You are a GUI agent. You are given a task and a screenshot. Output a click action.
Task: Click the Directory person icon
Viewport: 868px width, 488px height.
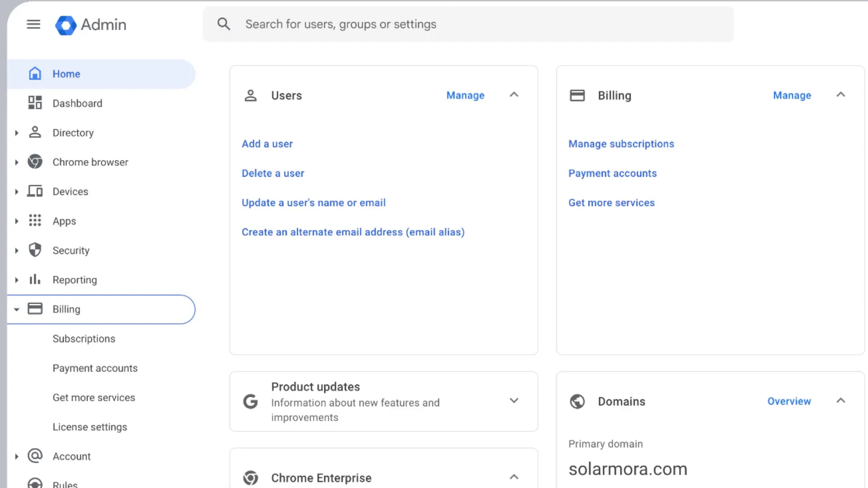[x=35, y=132]
